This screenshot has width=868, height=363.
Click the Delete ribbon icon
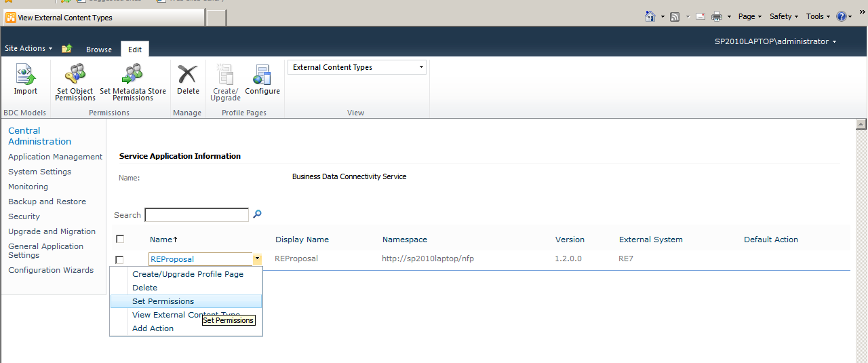[x=188, y=74]
